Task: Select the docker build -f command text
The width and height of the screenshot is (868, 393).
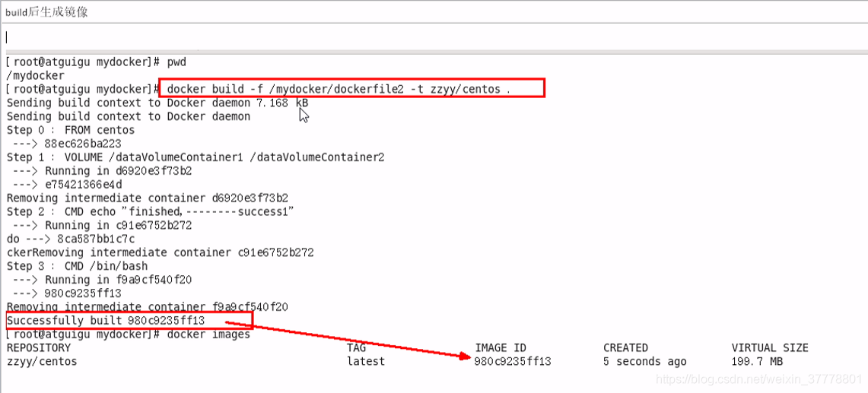Action: [x=339, y=89]
